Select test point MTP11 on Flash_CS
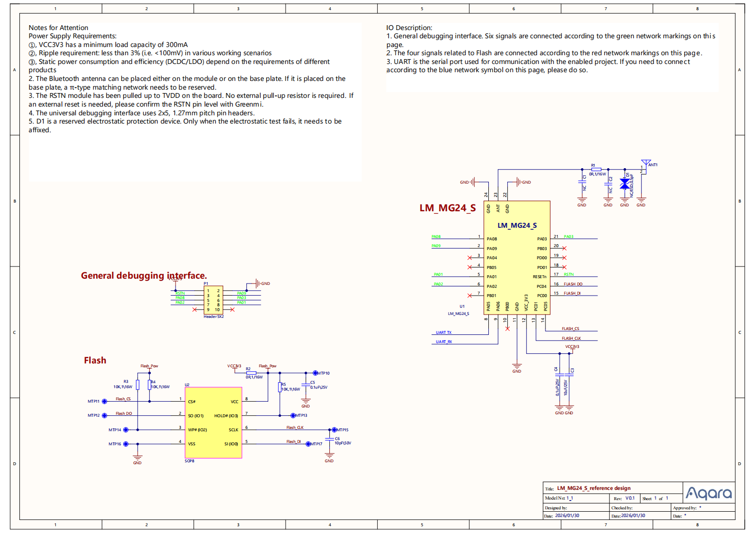Viewport: 756px width, 534px height. click(x=104, y=401)
